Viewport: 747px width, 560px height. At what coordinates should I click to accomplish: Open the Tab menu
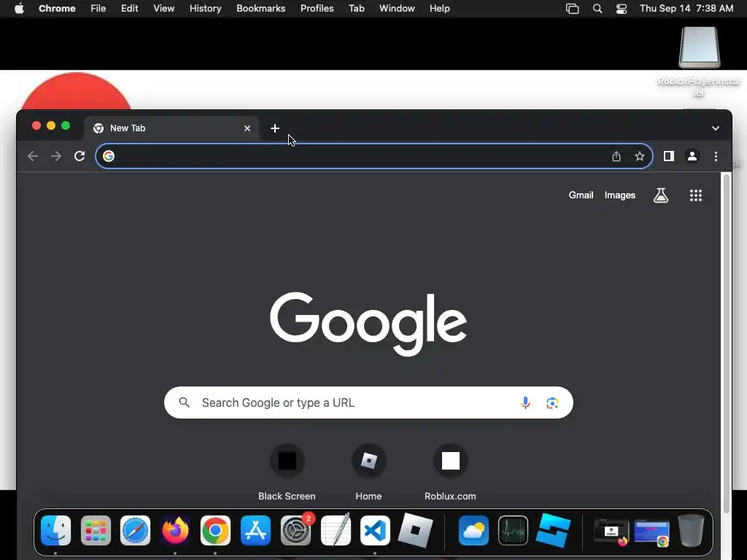[356, 9]
